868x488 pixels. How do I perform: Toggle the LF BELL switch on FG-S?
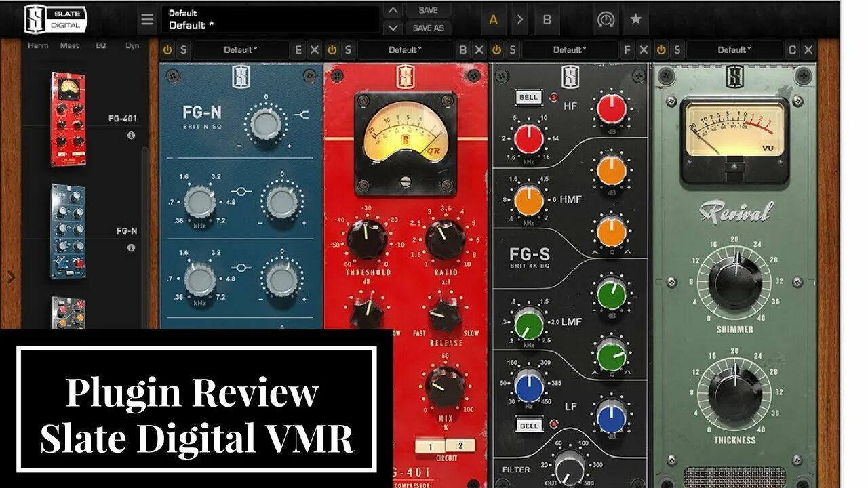coord(528,426)
